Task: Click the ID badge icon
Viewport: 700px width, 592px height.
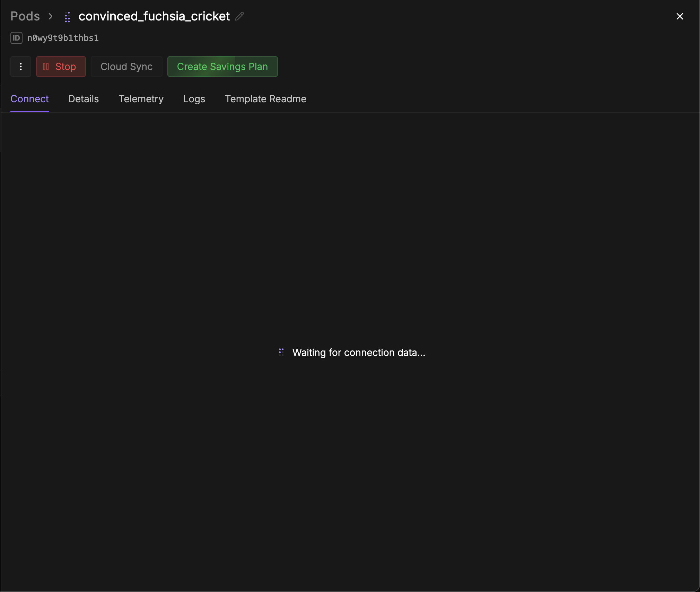Action: [16, 38]
